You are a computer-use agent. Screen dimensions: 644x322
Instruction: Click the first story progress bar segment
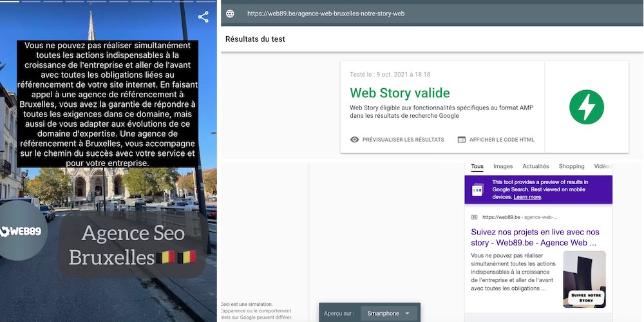click(10, 1)
